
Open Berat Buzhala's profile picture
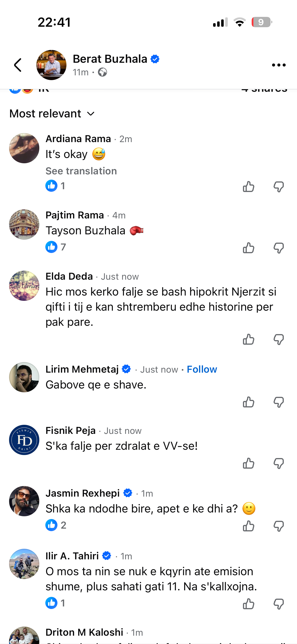[x=51, y=65]
